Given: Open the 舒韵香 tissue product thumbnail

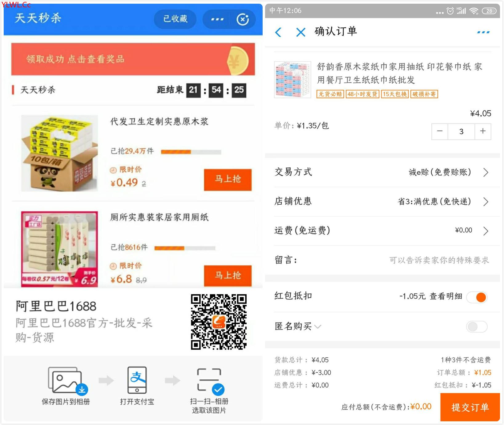Looking at the screenshot, I should [292, 79].
